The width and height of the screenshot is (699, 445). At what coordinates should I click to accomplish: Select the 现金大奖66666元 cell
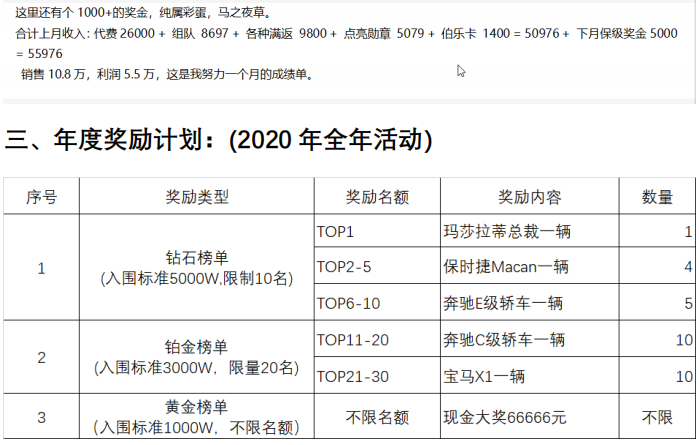[x=530, y=417]
